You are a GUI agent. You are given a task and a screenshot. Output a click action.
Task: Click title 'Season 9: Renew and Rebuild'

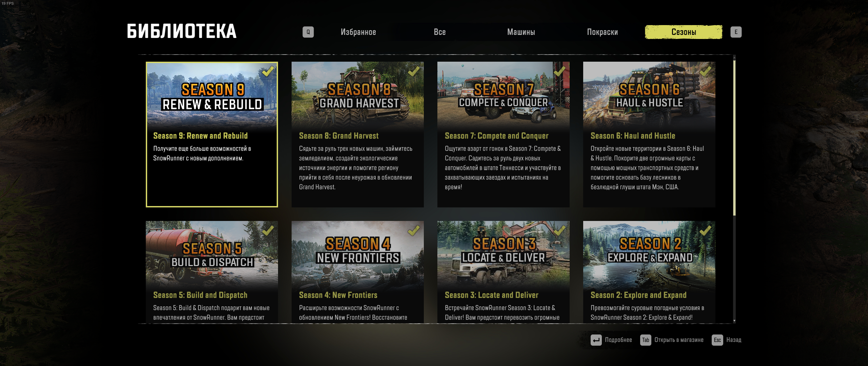point(200,136)
